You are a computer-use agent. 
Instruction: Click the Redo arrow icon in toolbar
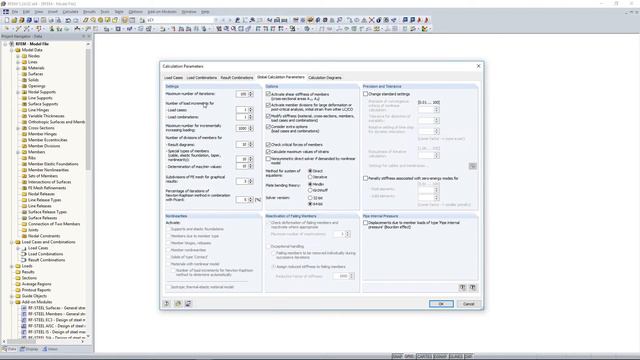coord(76,20)
